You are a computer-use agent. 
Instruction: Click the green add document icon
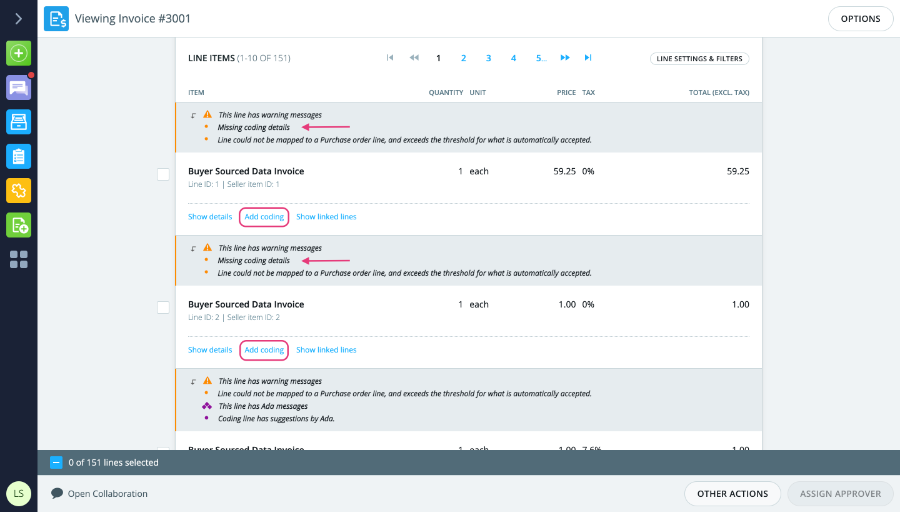[18, 225]
